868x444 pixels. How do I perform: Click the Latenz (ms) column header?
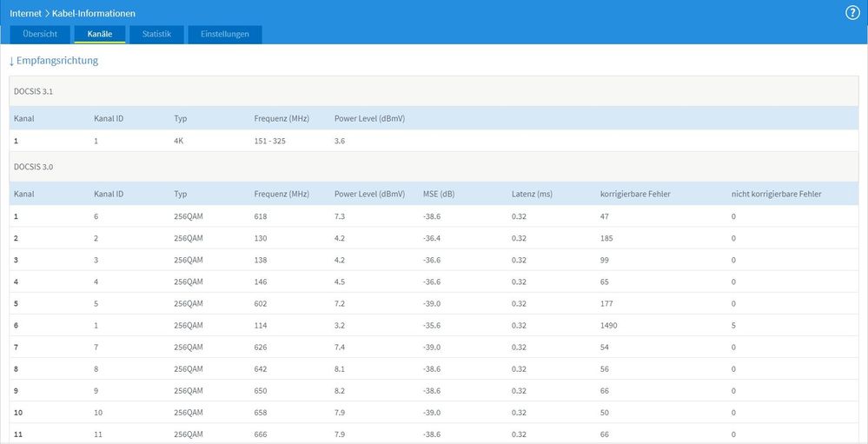coord(532,195)
